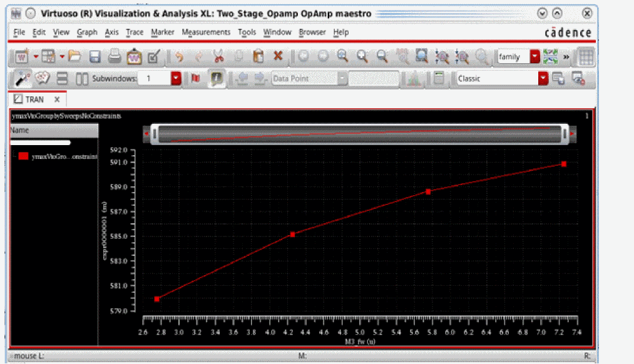Save with the floppy disk icon
Screen dimensions: 634x364
(x=95, y=57)
